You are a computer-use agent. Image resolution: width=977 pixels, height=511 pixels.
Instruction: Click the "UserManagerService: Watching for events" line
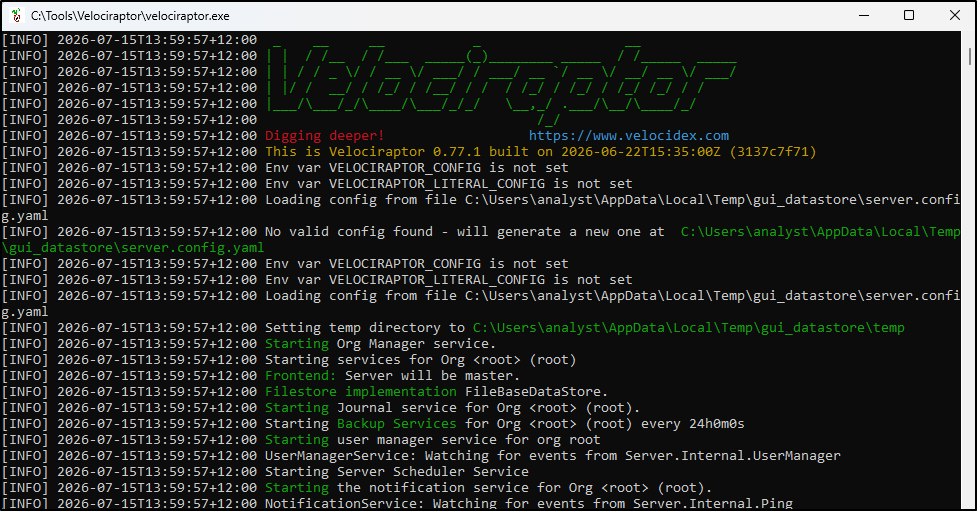tap(553, 456)
